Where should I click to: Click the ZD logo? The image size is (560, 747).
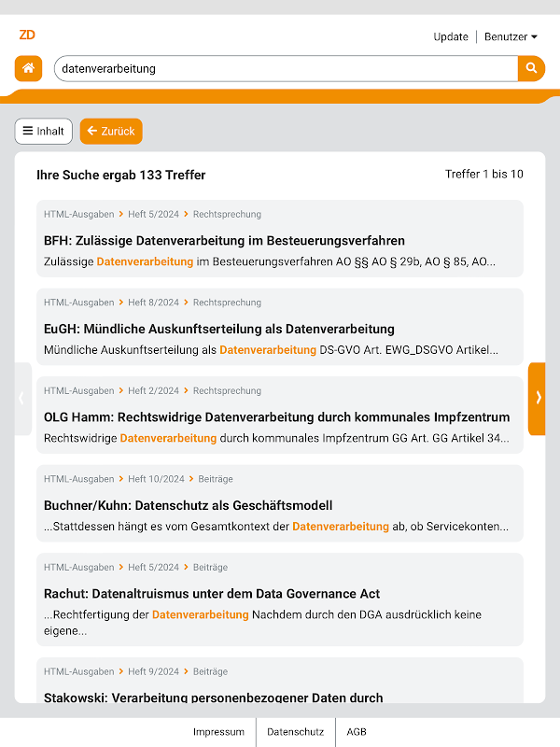[x=27, y=35]
